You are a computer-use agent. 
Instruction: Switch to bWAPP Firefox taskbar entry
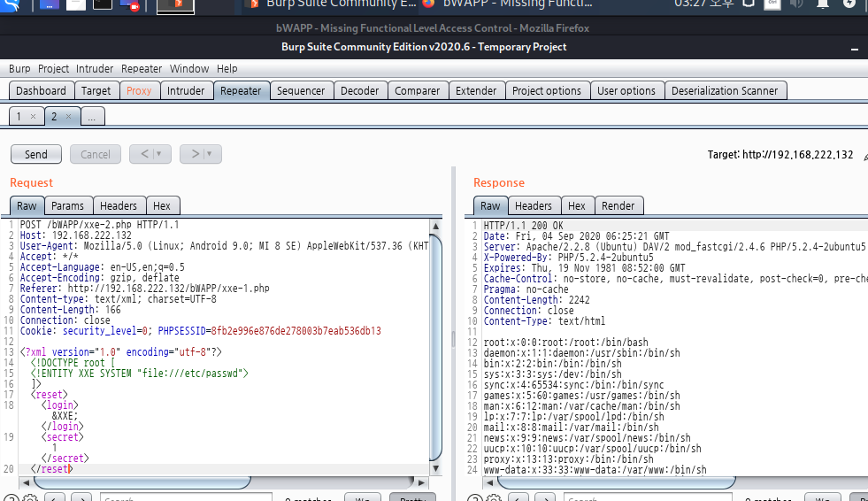pos(508,4)
